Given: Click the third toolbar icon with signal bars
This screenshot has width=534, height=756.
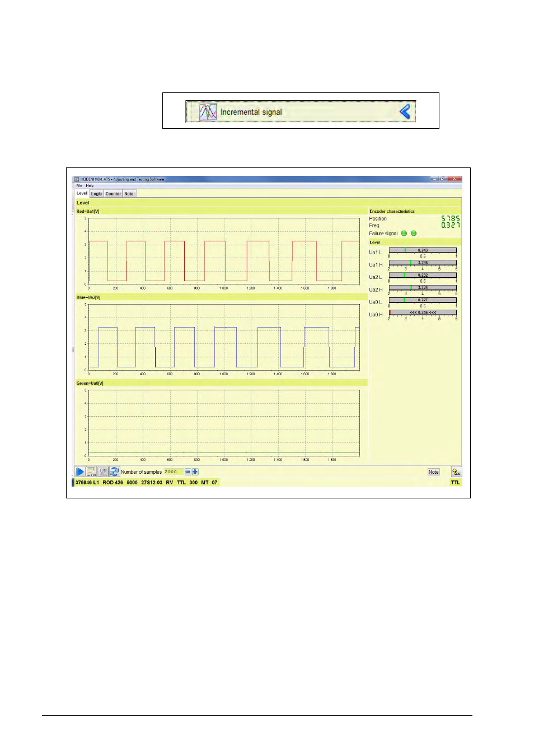Looking at the screenshot, I should [x=103, y=472].
